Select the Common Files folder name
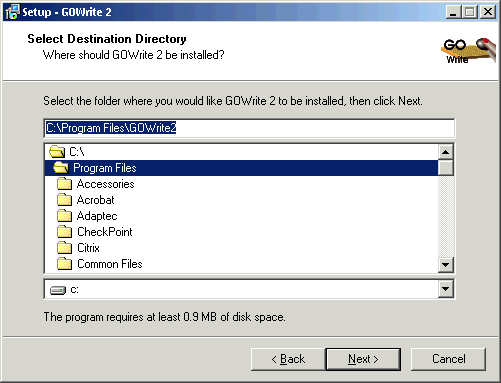Screen dimensions: 501x383 pyautogui.click(x=110, y=264)
